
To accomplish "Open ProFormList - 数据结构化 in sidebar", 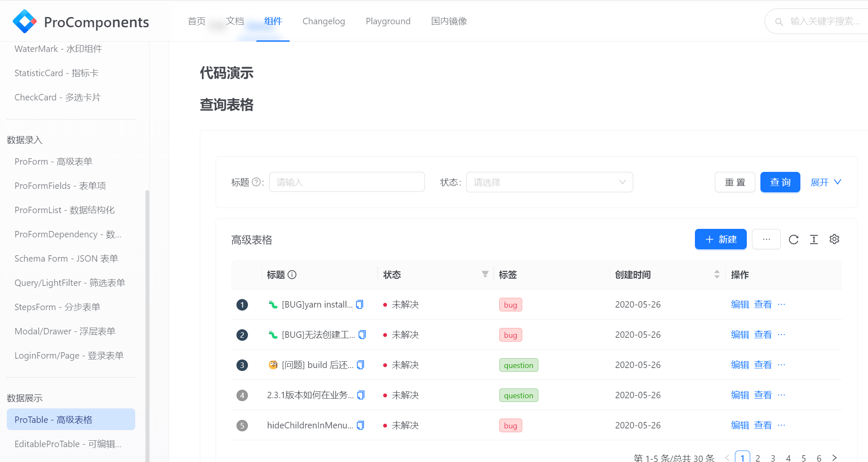I will coord(65,210).
